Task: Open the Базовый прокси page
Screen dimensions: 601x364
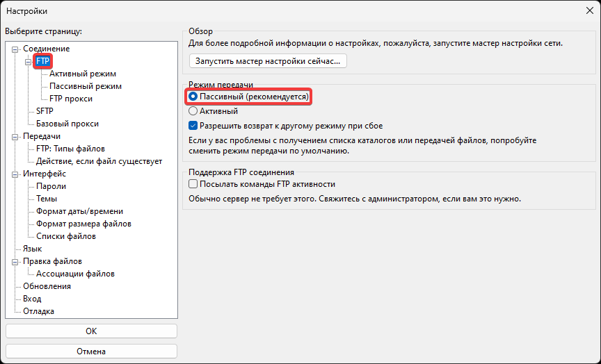Action: [67, 124]
